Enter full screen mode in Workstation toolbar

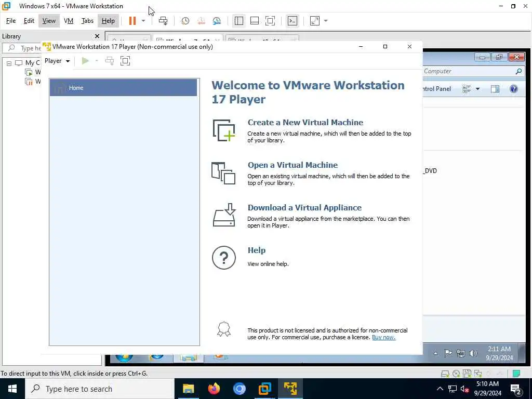[x=270, y=21]
